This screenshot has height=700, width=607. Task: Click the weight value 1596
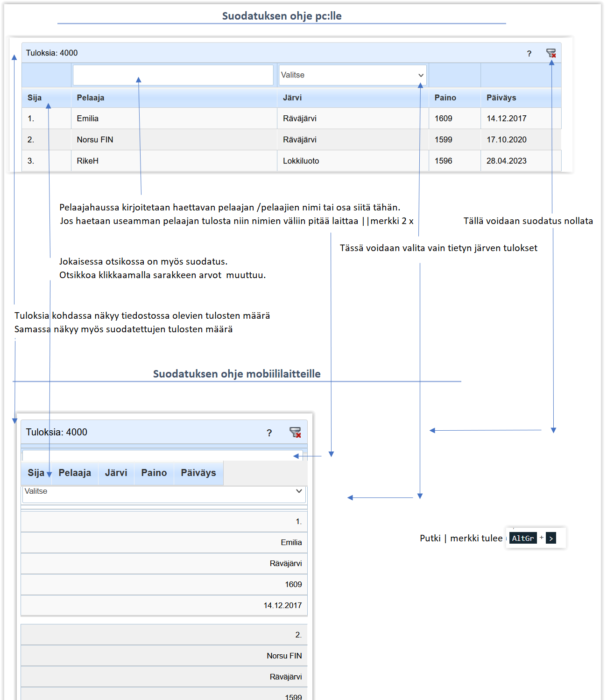[x=444, y=161]
